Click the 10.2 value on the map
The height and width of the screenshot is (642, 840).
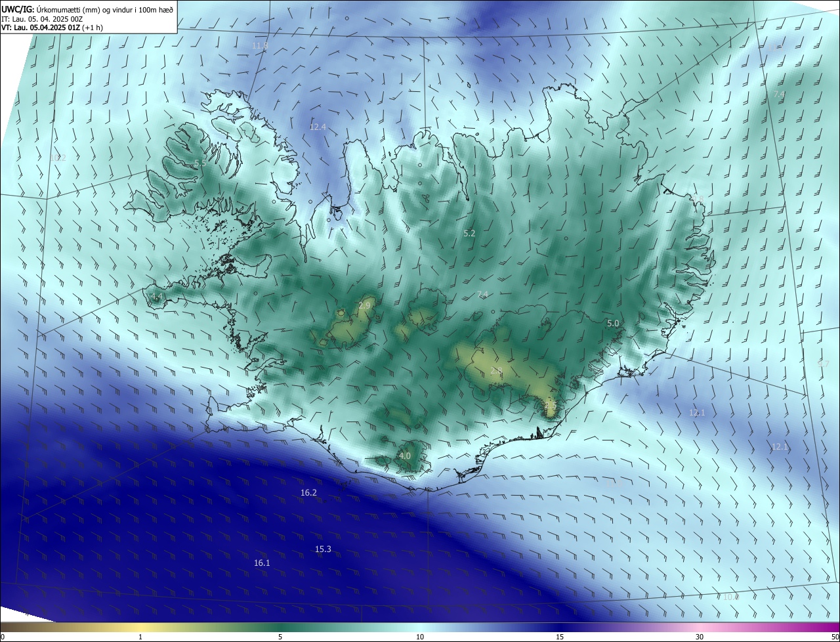click(x=58, y=158)
